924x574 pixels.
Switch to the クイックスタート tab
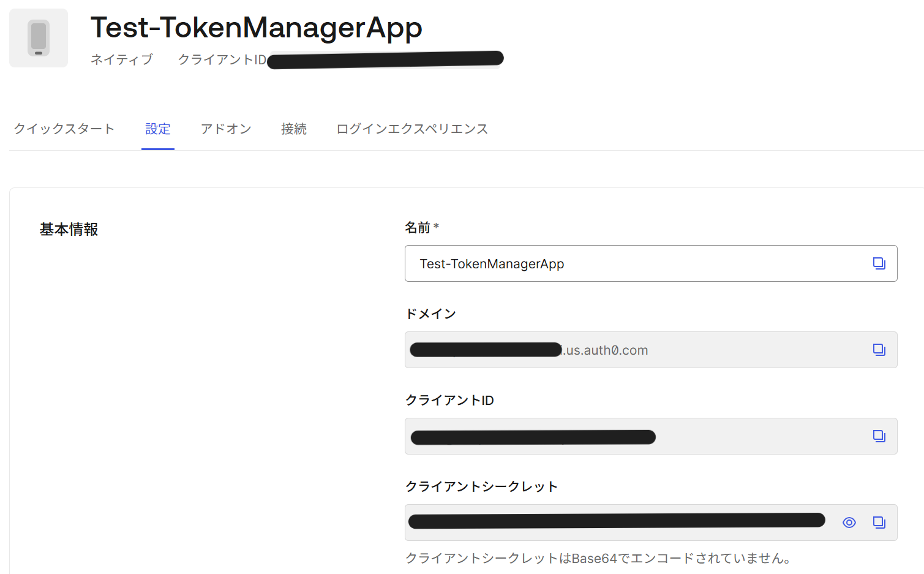pos(64,129)
